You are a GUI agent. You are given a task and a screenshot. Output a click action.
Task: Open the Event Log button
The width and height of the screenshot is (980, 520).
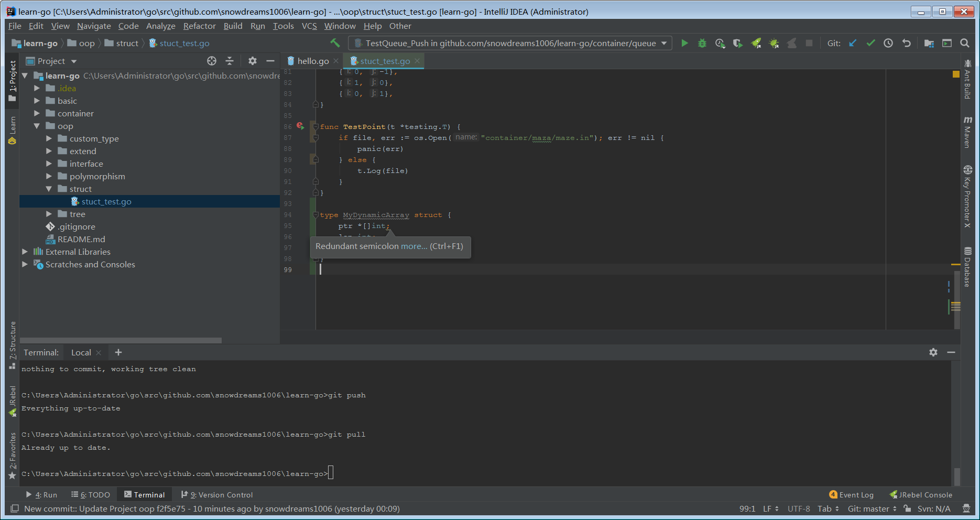click(x=852, y=495)
